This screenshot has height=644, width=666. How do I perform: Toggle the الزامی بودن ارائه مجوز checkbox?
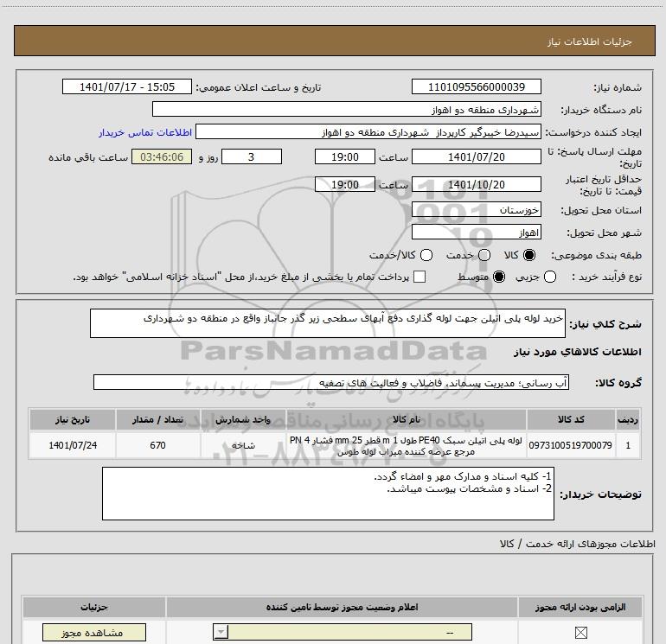click(580, 633)
